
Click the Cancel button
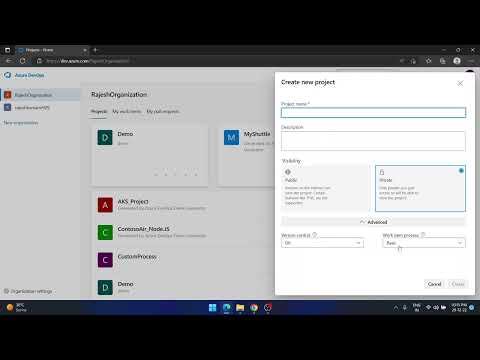[x=434, y=284]
